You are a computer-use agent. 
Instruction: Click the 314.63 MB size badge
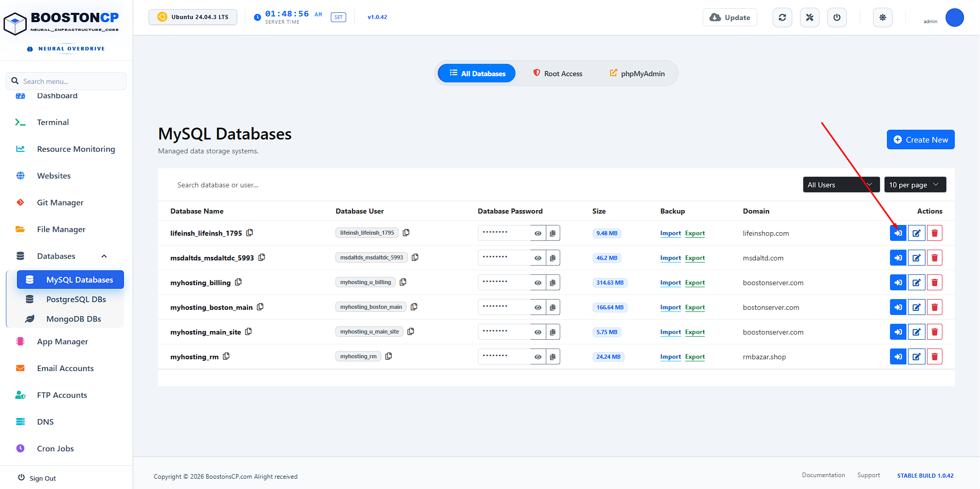coord(610,283)
